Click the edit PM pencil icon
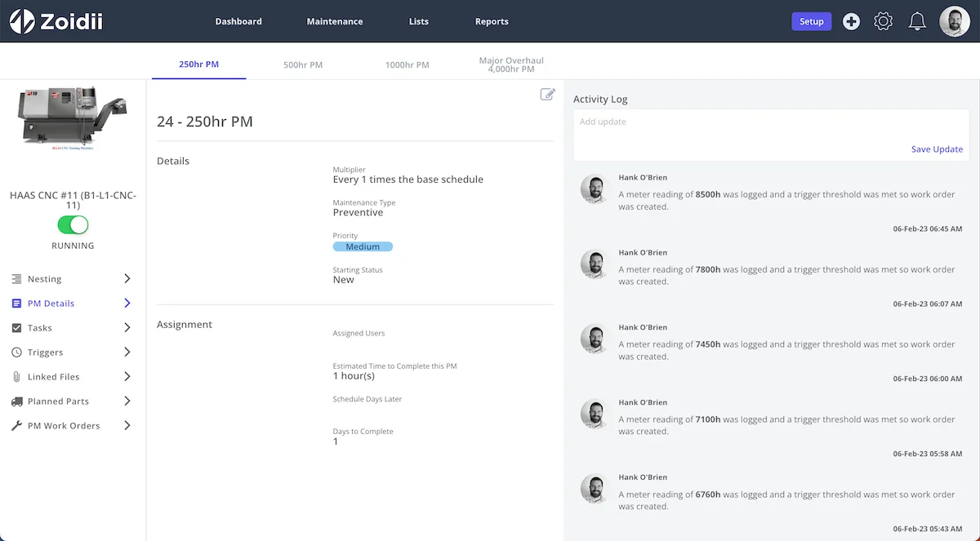The height and width of the screenshot is (541, 980). pyautogui.click(x=547, y=95)
